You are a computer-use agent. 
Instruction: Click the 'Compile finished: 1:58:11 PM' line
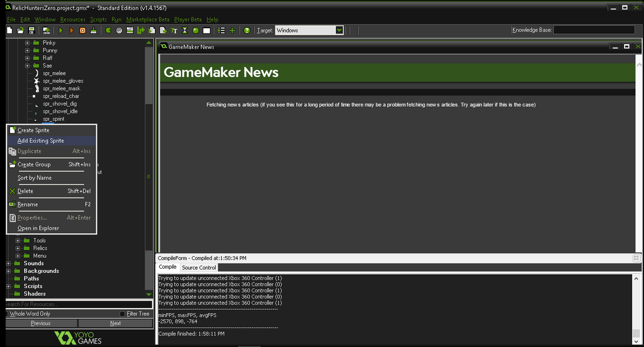click(191, 334)
